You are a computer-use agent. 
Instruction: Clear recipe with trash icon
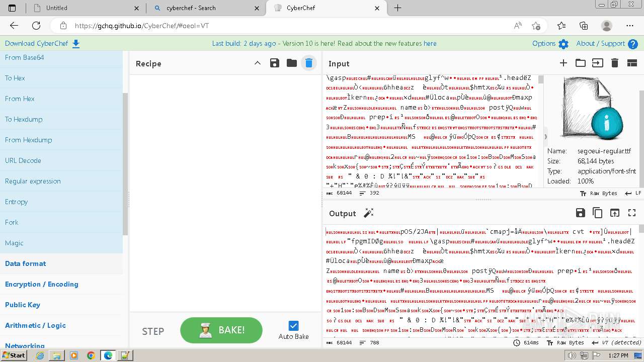point(309,63)
